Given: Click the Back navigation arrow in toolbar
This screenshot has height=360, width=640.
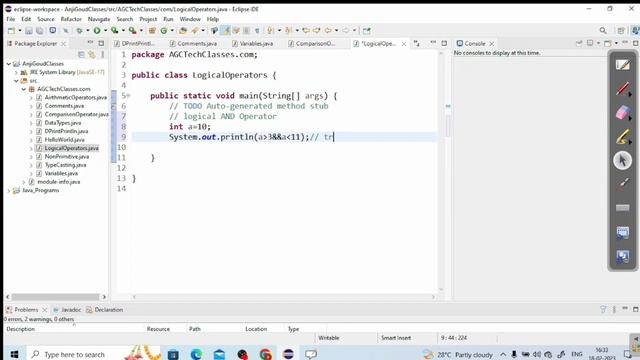Looking at the screenshot, I should (x=328, y=31).
